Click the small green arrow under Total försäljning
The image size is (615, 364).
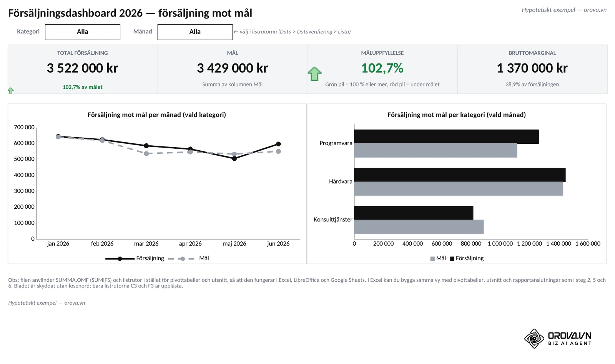(x=11, y=90)
